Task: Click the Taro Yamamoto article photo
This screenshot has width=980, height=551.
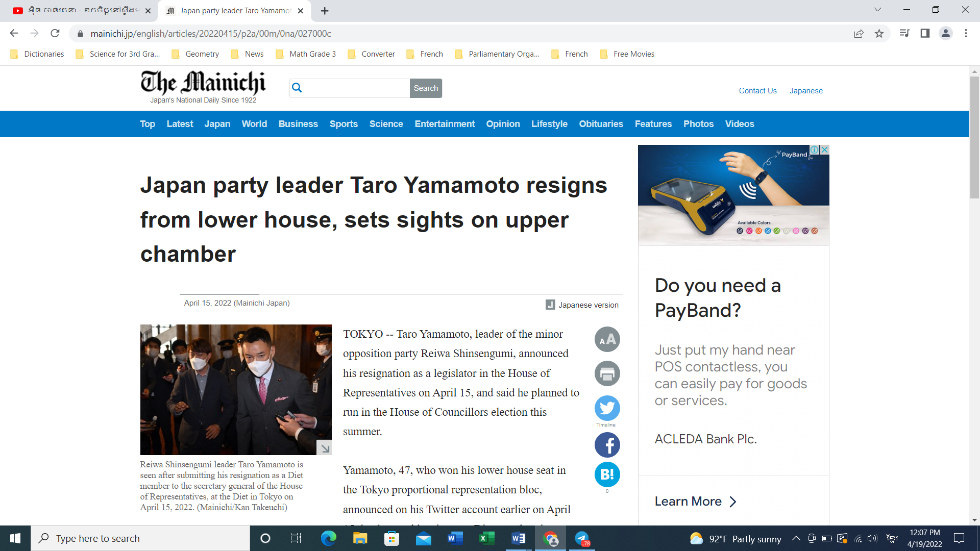Action: (236, 389)
